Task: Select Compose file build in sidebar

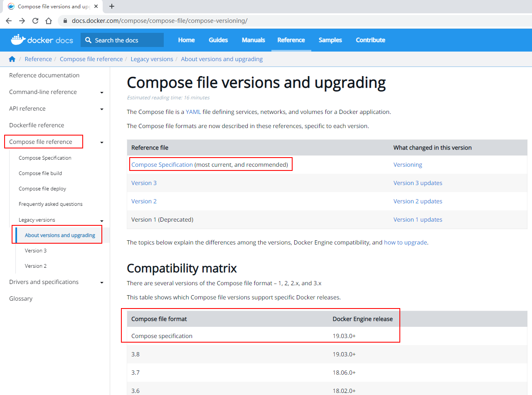Action: coord(40,173)
